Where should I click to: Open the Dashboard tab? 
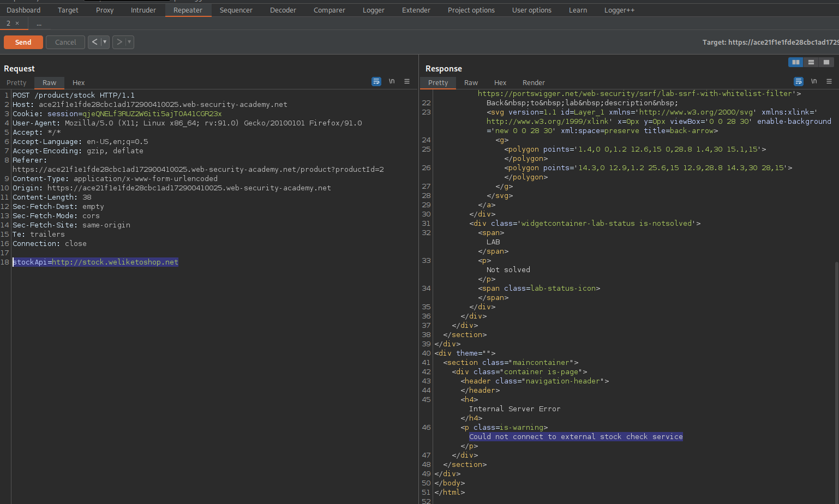click(x=23, y=10)
